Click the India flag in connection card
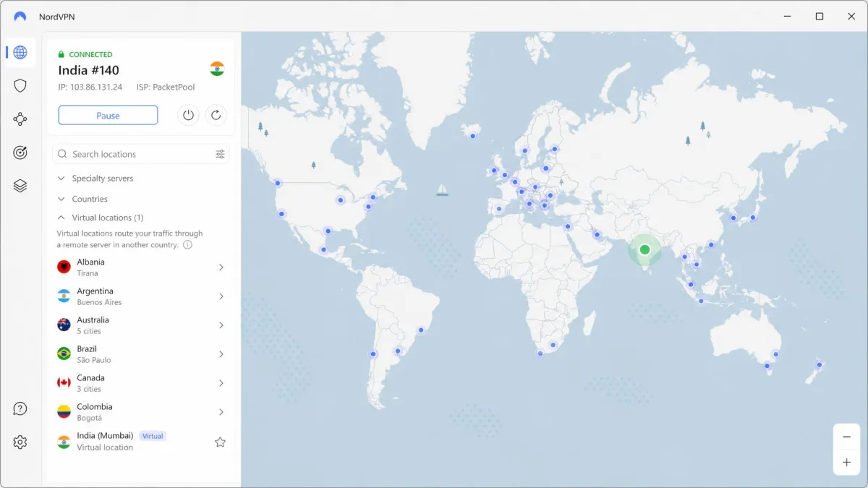This screenshot has width=868, height=488. pos(217,69)
